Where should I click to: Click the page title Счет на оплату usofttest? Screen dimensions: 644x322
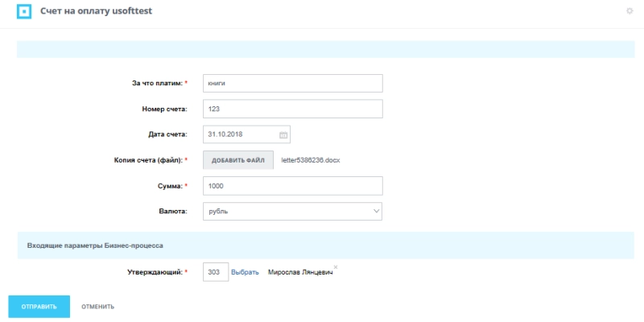coord(96,11)
